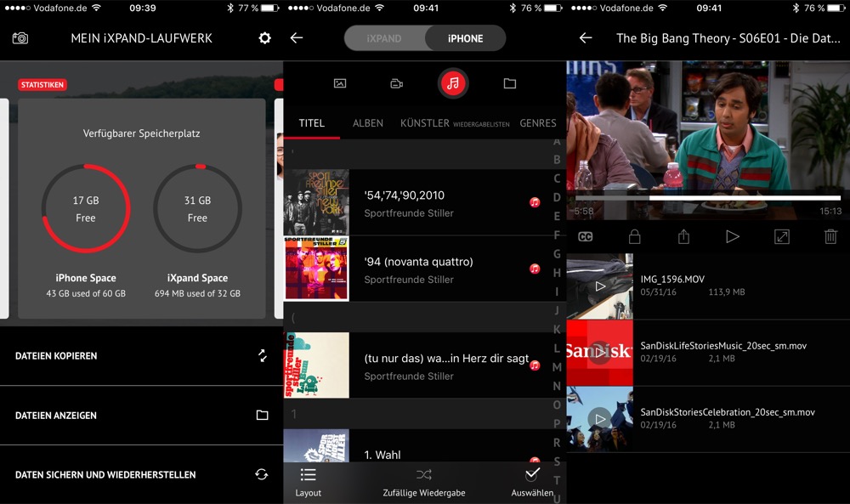
Task: Open the WIEDERGABELISTEN tab
Action: point(481,124)
